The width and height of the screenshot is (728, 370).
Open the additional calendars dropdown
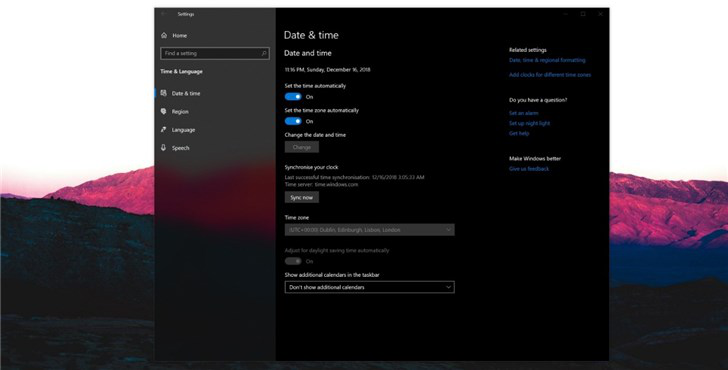click(x=370, y=287)
